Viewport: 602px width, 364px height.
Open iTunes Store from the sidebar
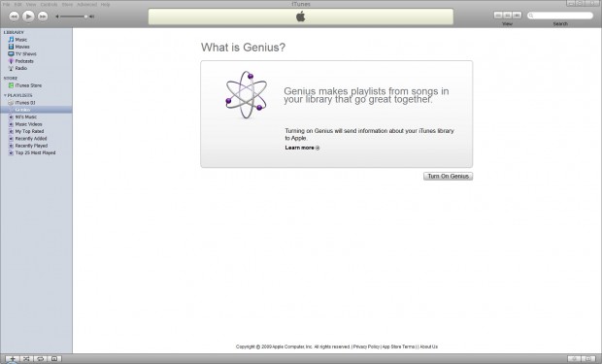tap(28, 85)
